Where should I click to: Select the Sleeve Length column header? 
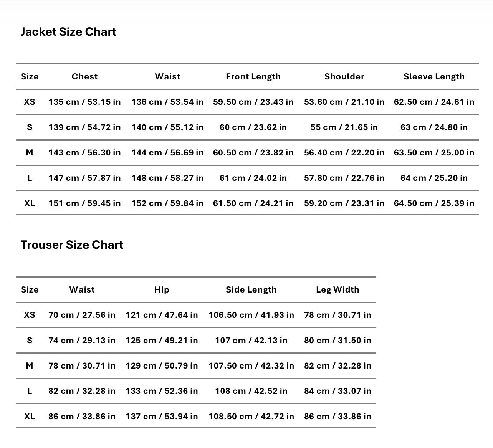pos(434,77)
